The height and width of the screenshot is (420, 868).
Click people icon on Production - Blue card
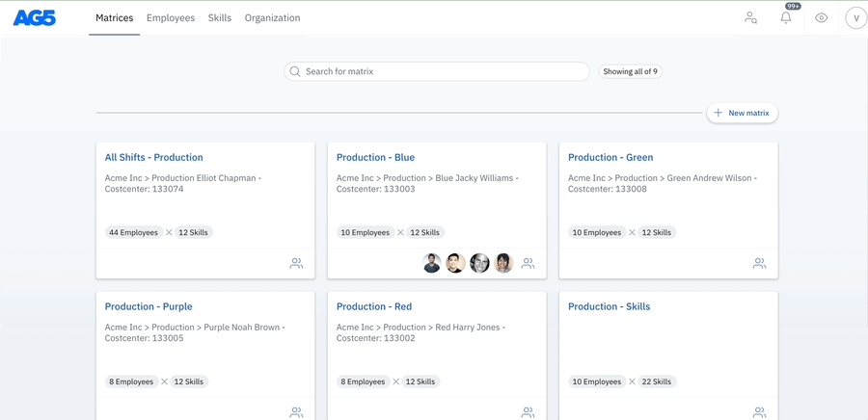pyautogui.click(x=528, y=263)
